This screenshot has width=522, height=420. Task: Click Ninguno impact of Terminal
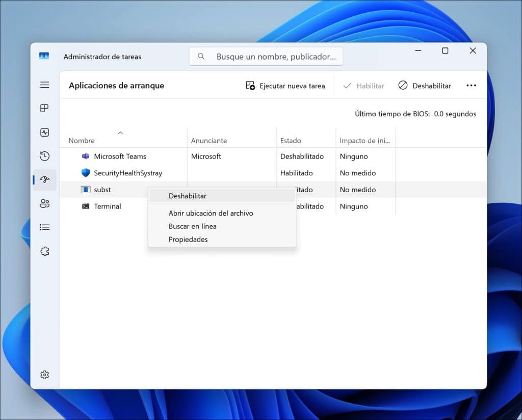(354, 206)
